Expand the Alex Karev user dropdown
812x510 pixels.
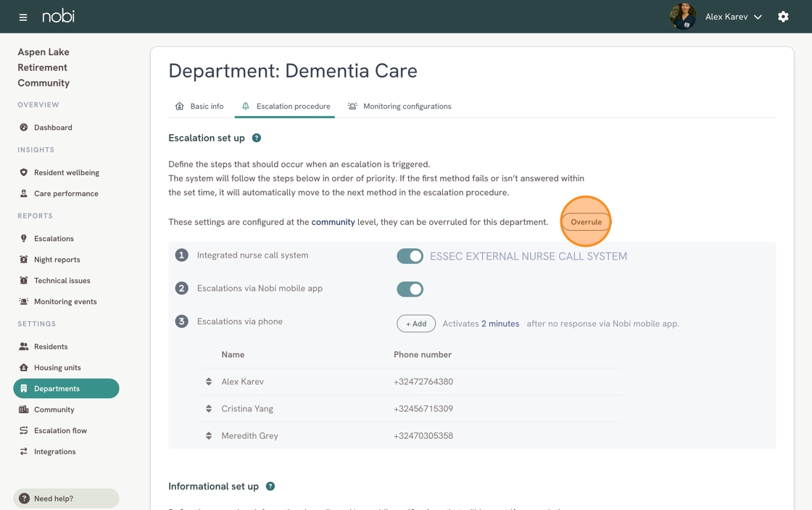[733, 17]
